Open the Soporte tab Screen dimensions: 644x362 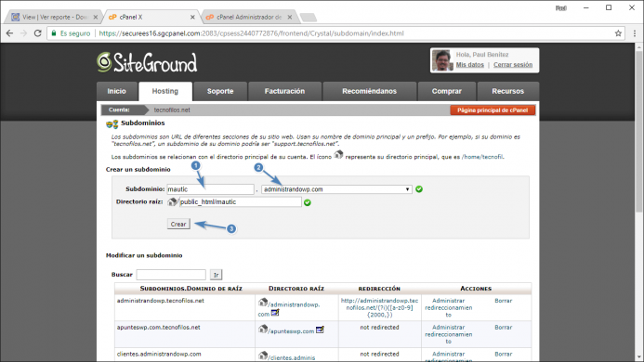tap(220, 91)
